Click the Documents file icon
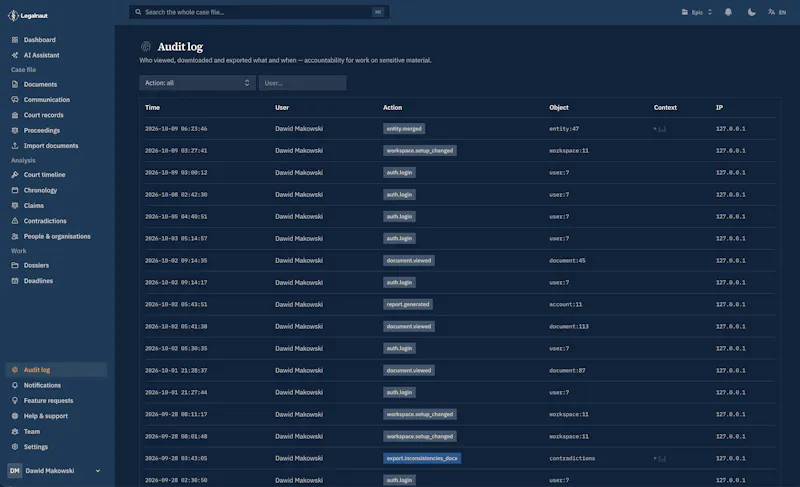Screen dimensions: 800x487 (x=15, y=84)
